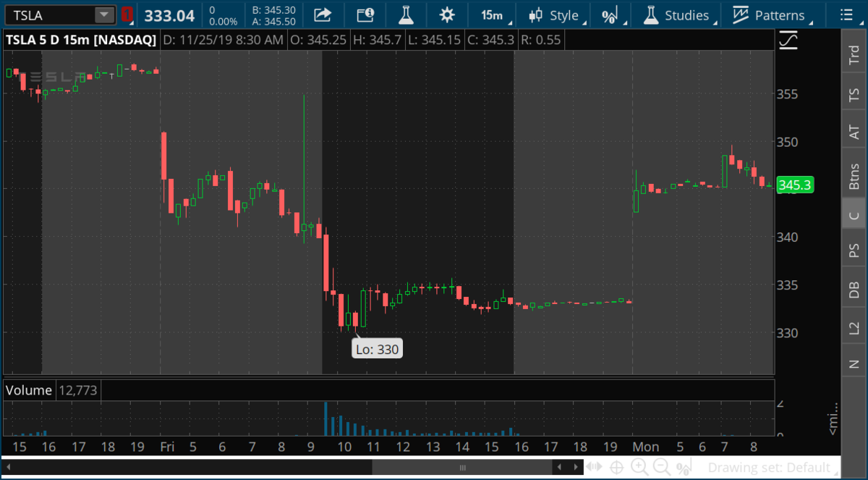Select the C side tab

(854, 215)
